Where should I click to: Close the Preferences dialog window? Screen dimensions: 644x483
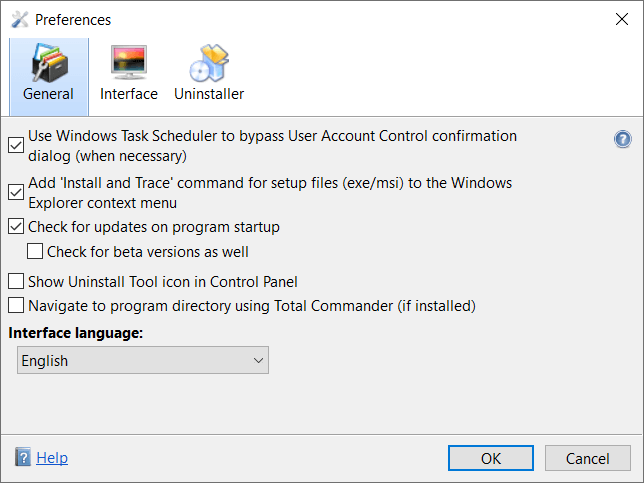(622, 19)
